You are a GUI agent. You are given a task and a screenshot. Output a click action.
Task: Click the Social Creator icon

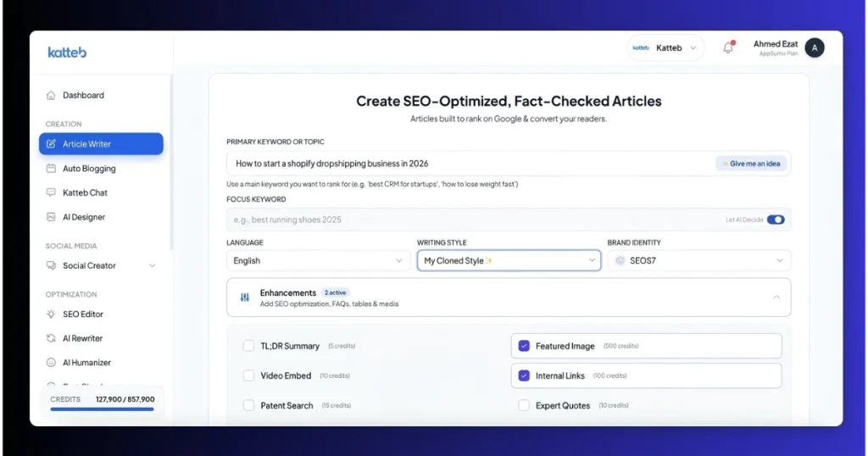pos(51,265)
